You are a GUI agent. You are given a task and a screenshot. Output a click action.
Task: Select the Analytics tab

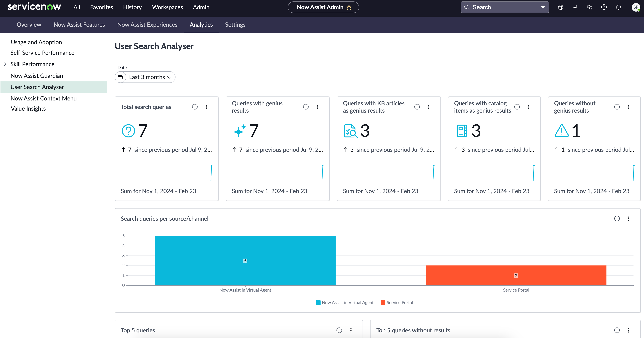click(201, 24)
